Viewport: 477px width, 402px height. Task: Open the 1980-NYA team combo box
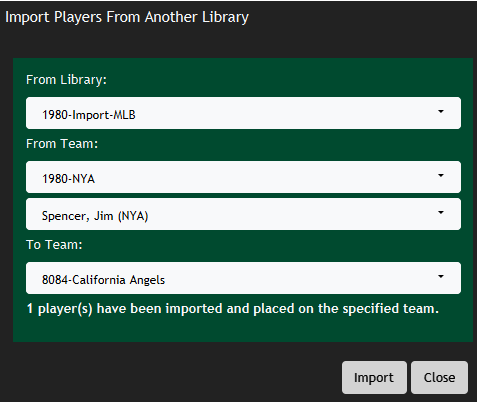point(243,177)
